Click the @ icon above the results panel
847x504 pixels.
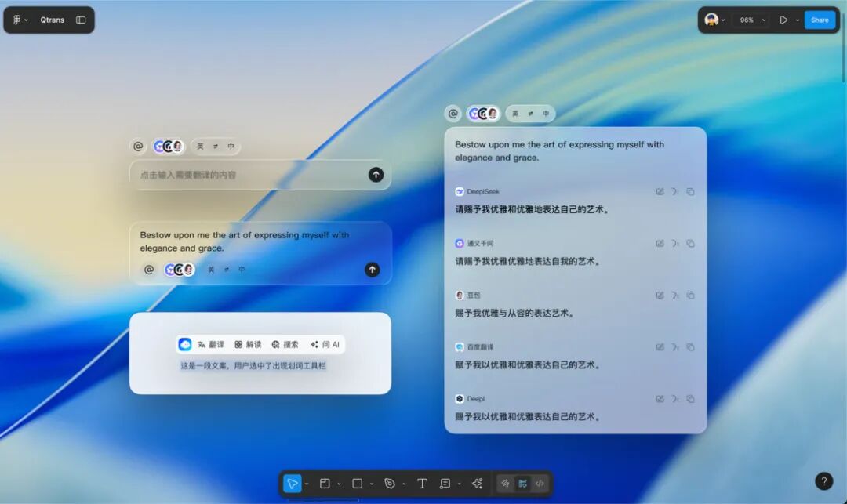[x=453, y=114]
